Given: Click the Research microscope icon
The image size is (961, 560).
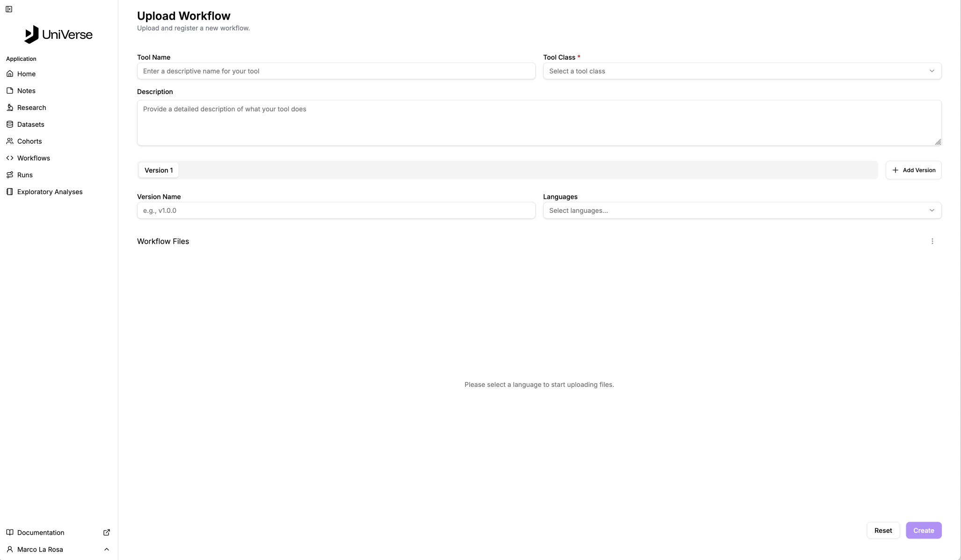Looking at the screenshot, I should (10, 108).
